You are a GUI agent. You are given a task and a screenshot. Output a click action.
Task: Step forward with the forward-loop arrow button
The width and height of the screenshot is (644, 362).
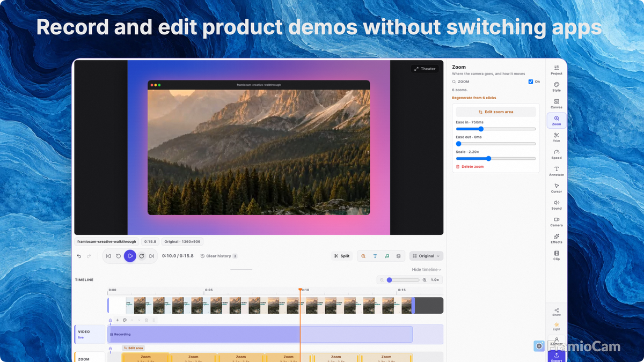[x=142, y=256]
